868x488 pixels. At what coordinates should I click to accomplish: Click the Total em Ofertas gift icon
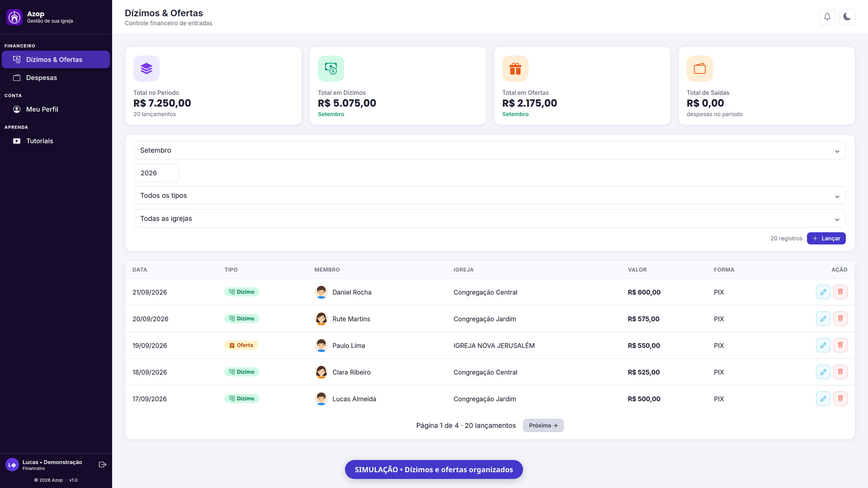coord(515,69)
